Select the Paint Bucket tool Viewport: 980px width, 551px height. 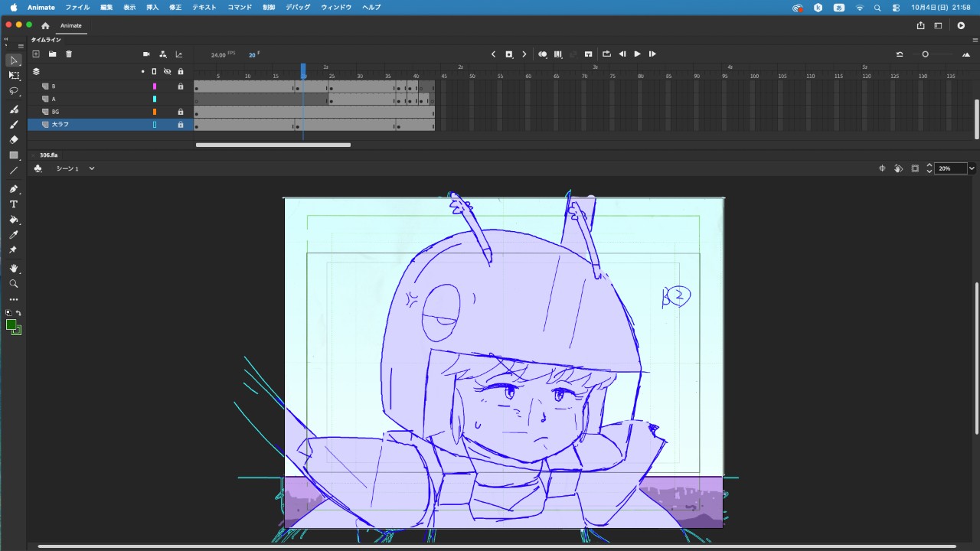14,220
